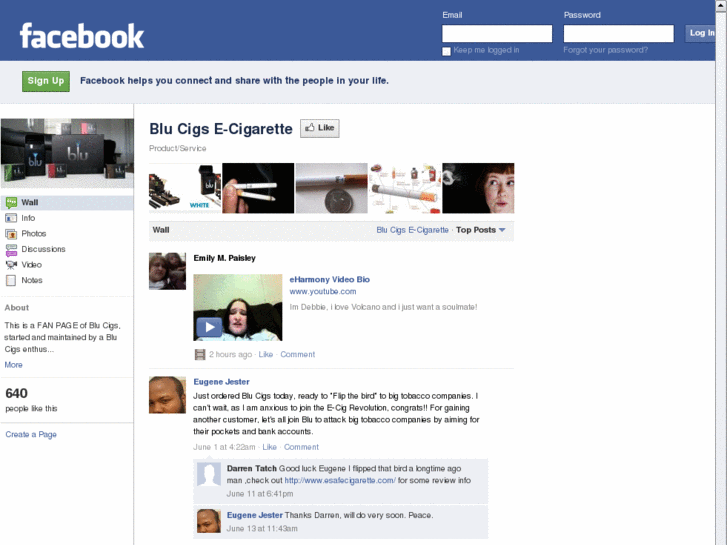
Task: Comment on Emily M. Paisley's post
Action: click(x=298, y=354)
